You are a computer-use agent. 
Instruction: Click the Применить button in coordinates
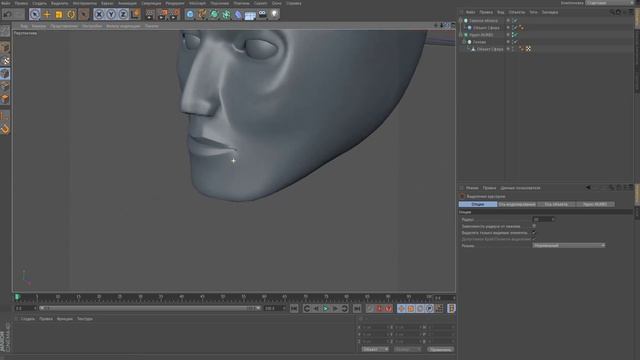(440, 349)
